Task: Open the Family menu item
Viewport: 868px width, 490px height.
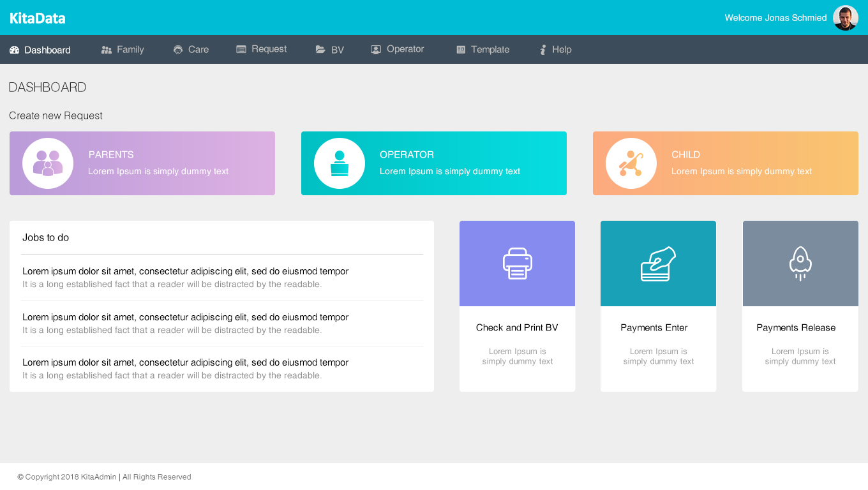Action: [123, 50]
